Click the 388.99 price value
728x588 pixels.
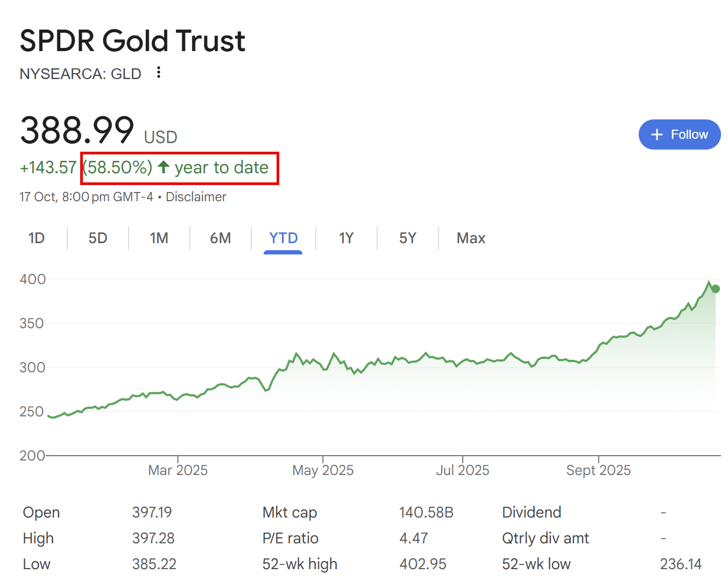[77, 130]
